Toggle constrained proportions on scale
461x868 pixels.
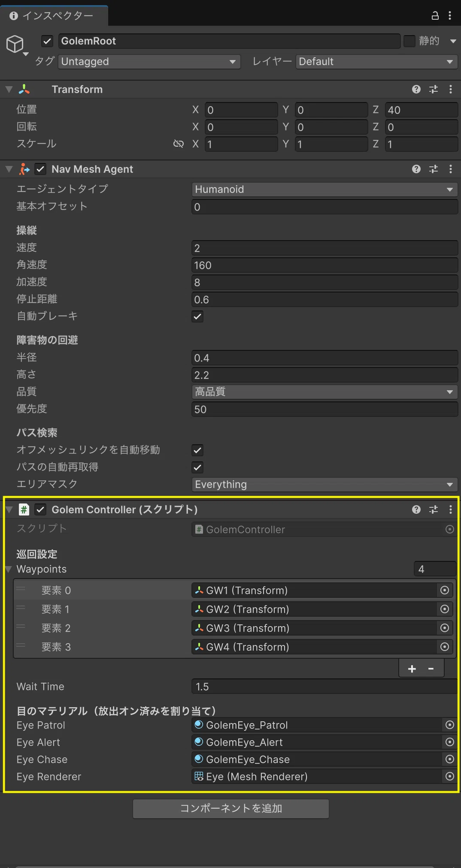[179, 144]
